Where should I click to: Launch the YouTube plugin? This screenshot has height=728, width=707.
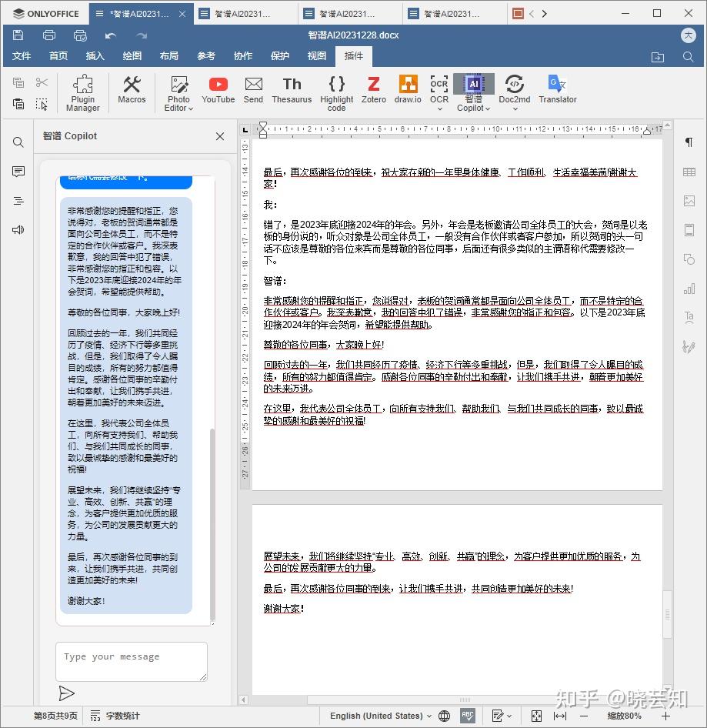tap(218, 89)
